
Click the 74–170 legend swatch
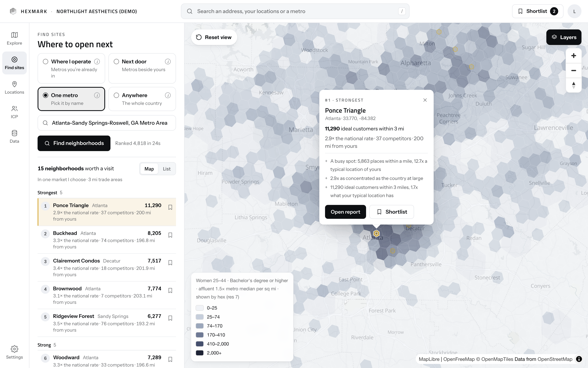[199, 326]
